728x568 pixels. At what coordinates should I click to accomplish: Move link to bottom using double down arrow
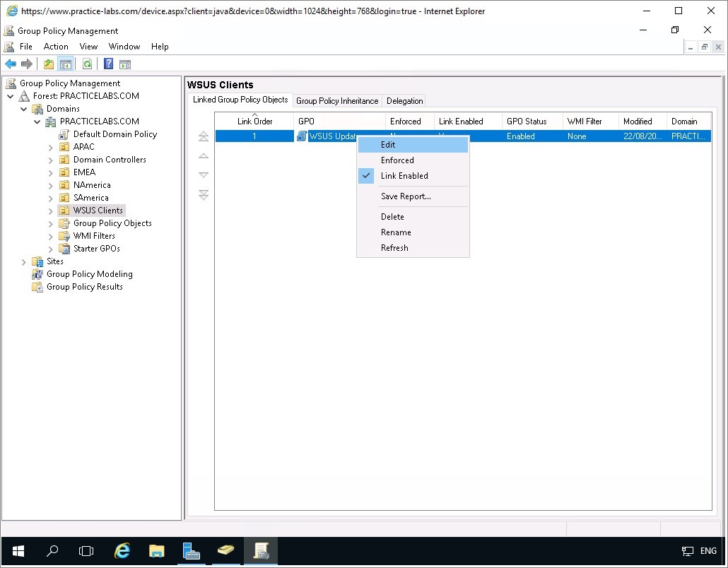pyautogui.click(x=204, y=195)
